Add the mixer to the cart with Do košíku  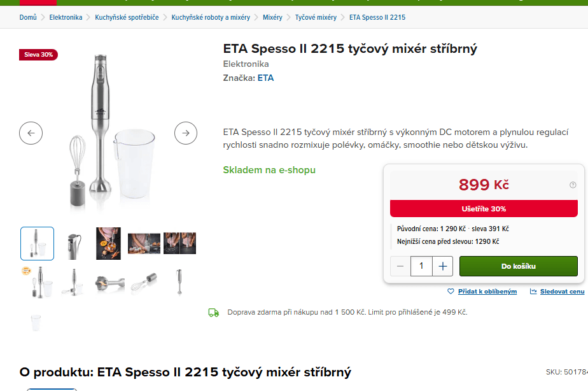[518, 266]
